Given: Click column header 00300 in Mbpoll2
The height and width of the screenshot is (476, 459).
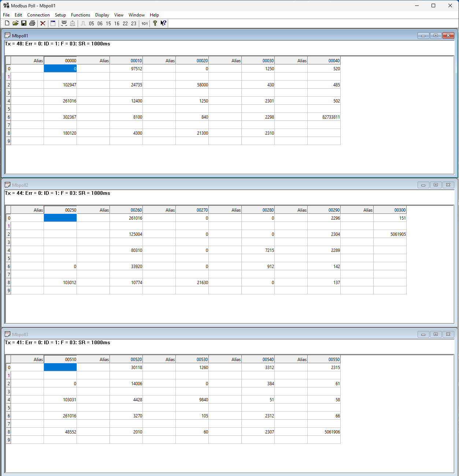Looking at the screenshot, I should (x=390, y=210).
